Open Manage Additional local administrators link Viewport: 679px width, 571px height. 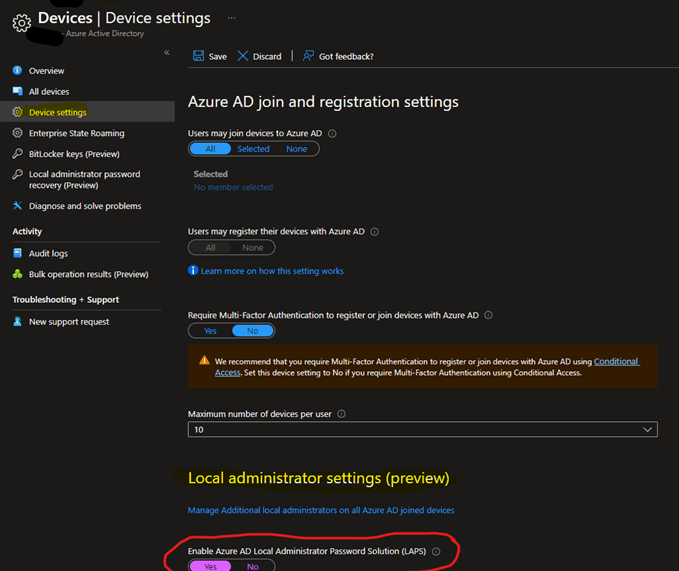click(x=321, y=510)
